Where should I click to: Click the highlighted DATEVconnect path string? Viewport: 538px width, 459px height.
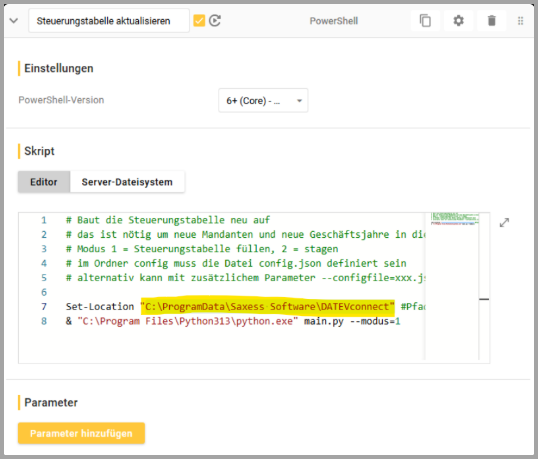[268, 306]
